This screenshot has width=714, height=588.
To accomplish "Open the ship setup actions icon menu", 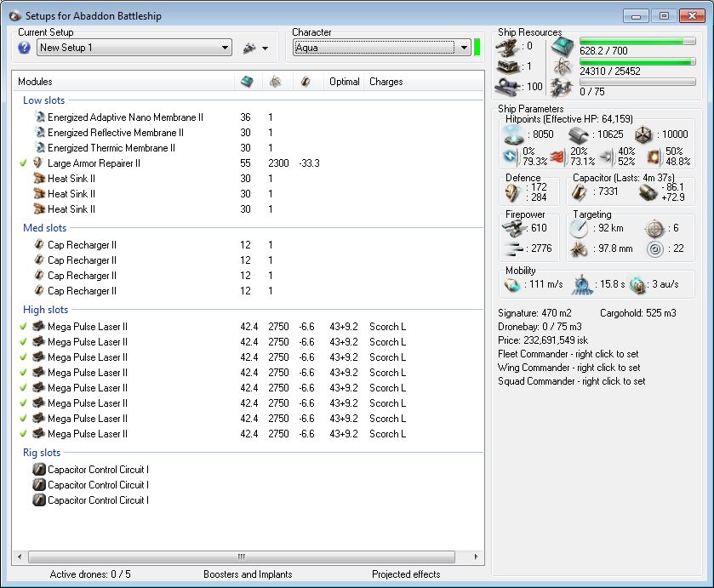I will tap(249, 48).
